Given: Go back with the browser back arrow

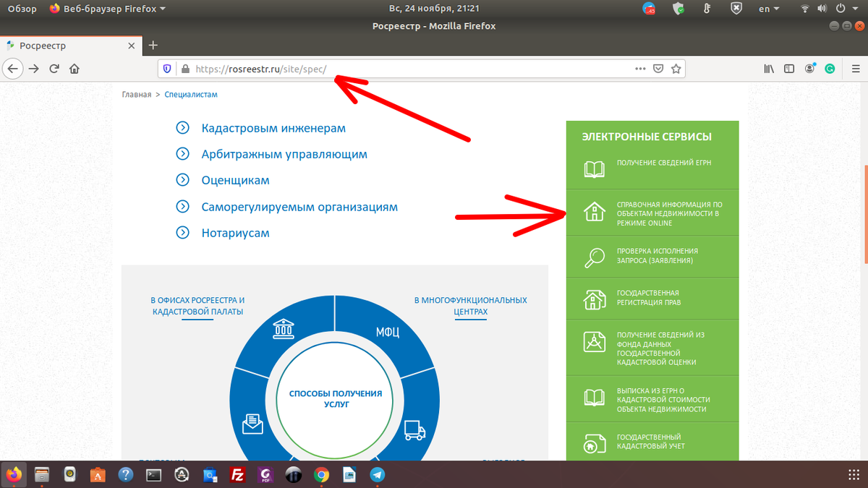Looking at the screenshot, I should (x=12, y=69).
